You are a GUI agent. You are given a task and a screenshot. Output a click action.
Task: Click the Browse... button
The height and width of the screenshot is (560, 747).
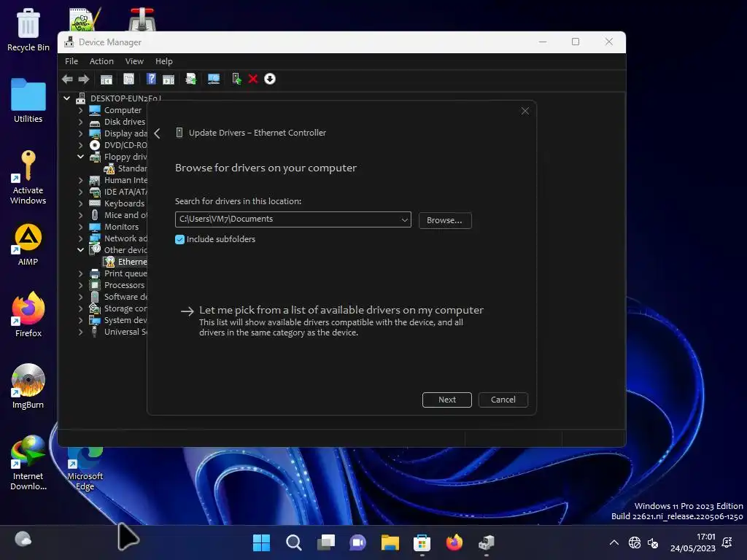coord(445,220)
